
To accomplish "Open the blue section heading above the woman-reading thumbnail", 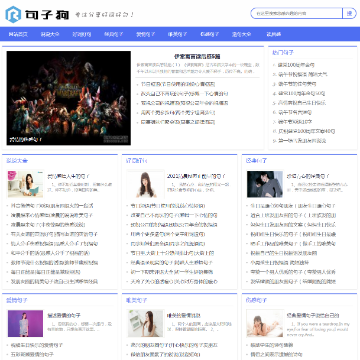I will (x=17, y=161).
